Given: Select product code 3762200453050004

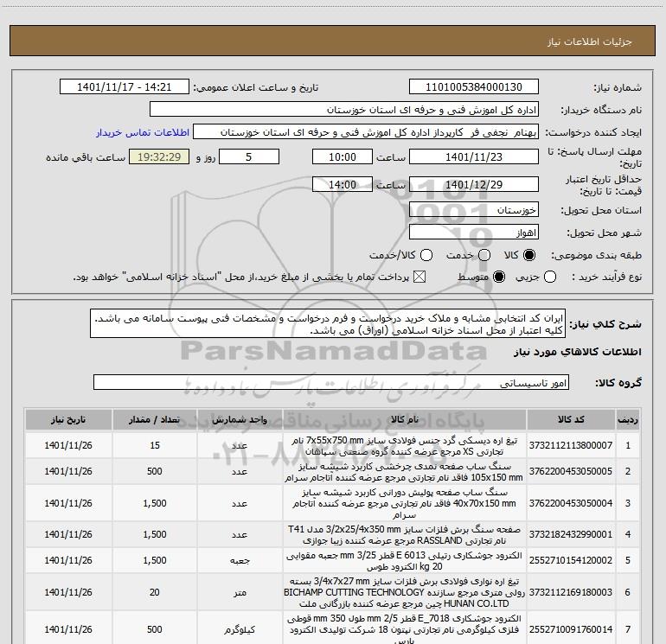Looking at the screenshot, I should (x=571, y=503).
